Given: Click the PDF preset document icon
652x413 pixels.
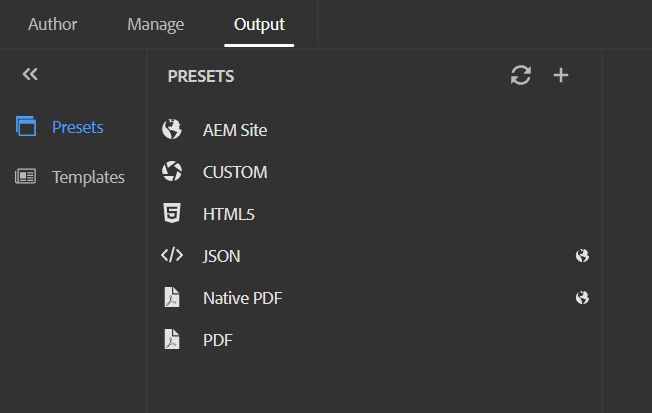Looking at the screenshot, I should 172,339.
